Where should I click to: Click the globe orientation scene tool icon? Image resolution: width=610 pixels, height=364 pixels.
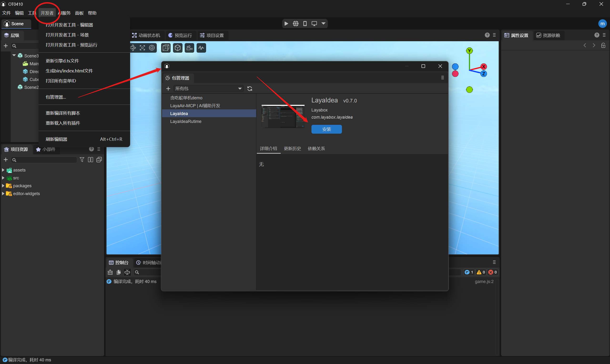(x=152, y=48)
